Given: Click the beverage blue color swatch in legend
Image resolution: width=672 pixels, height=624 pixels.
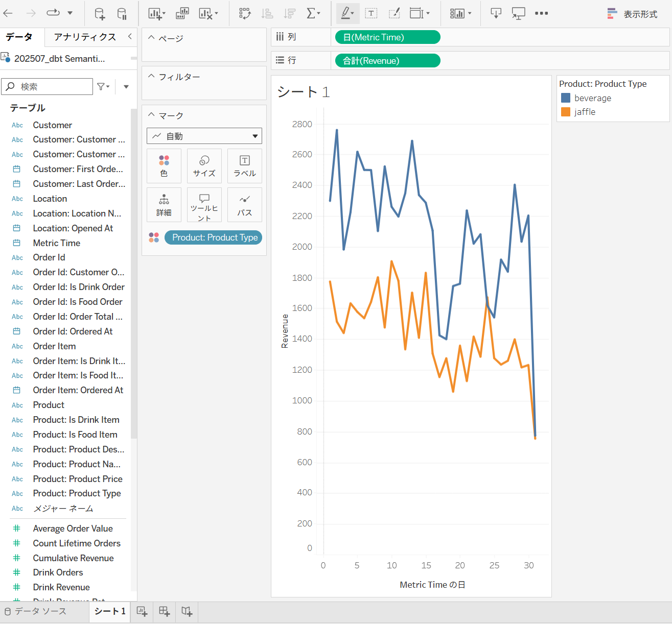Looking at the screenshot, I should click(x=566, y=98).
